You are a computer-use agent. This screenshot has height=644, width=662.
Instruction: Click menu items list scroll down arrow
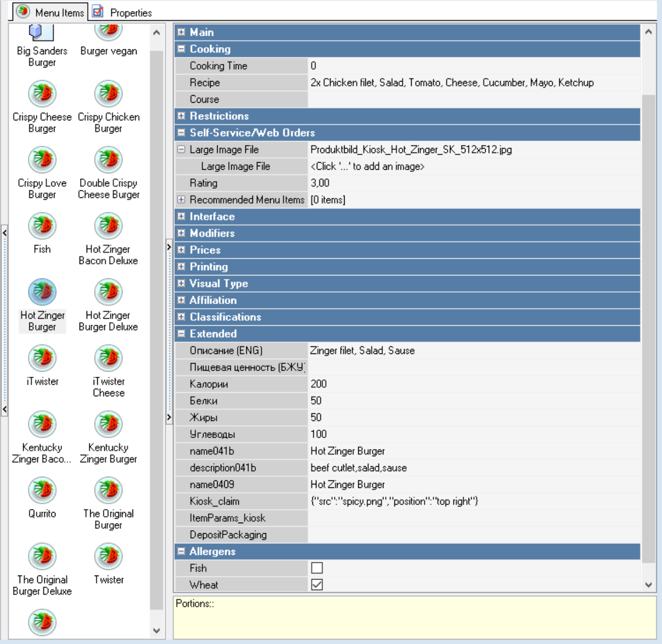[156, 630]
